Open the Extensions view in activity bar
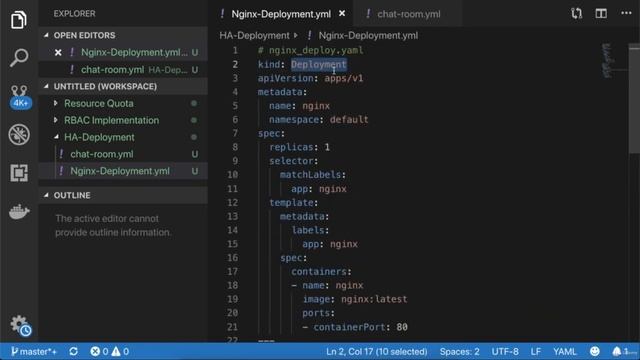This screenshot has width=640, height=360. [19, 173]
